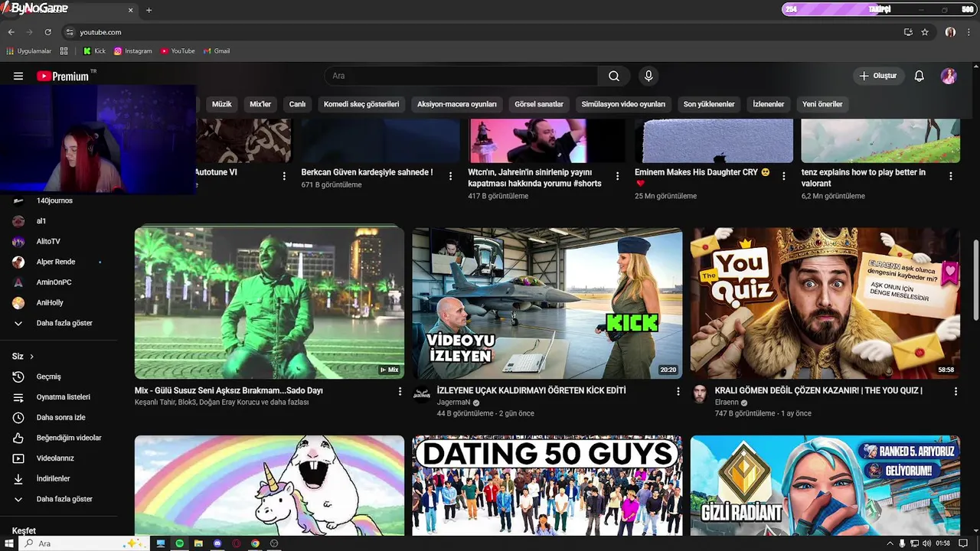Select Komedi skeç gösterileri chip

pyautogui.click(x=361, y=104)
